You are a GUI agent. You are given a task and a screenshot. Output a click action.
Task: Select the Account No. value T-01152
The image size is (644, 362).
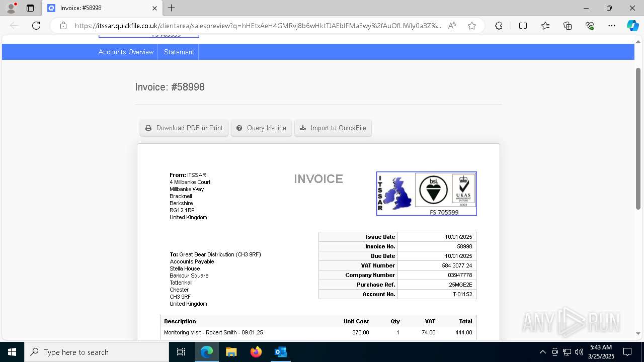tap(462, 294)
